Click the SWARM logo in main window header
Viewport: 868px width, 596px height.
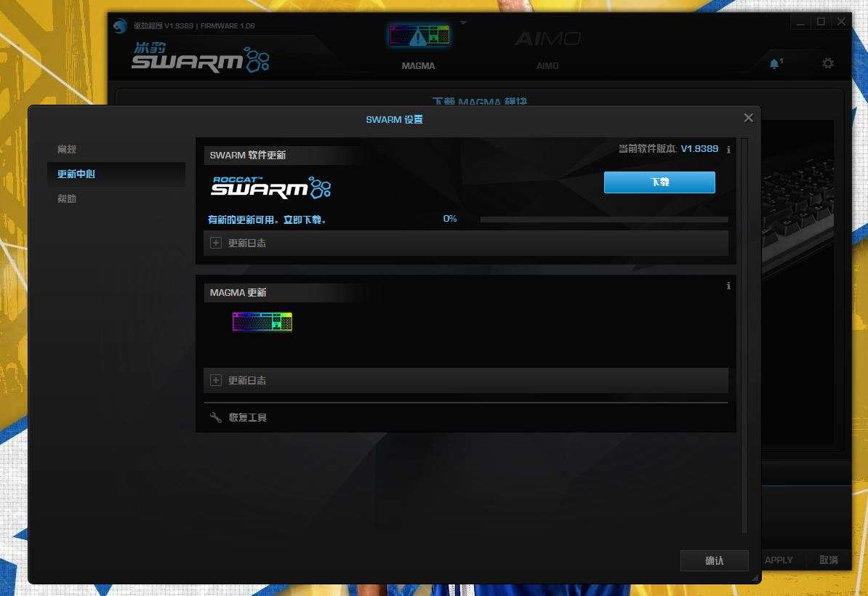click(x=201, y=57)
